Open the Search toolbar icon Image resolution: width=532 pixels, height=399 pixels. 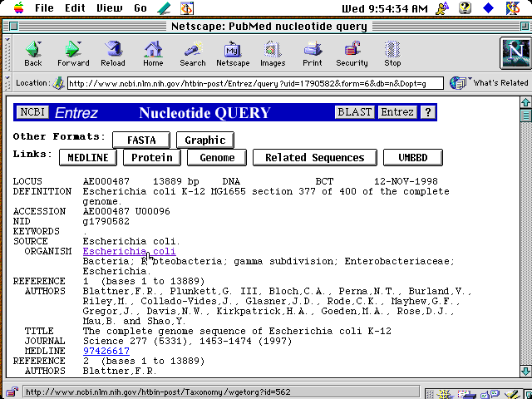coord(192,54)
